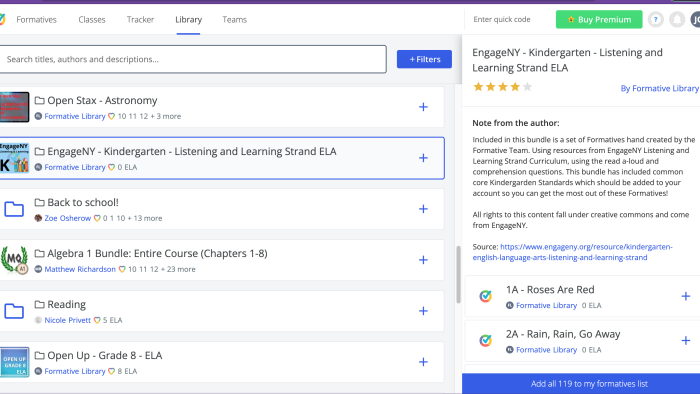Viewport: 700px width, 394px height.
Task: Go to the Classes tab
Action: [x=92, y=20]
